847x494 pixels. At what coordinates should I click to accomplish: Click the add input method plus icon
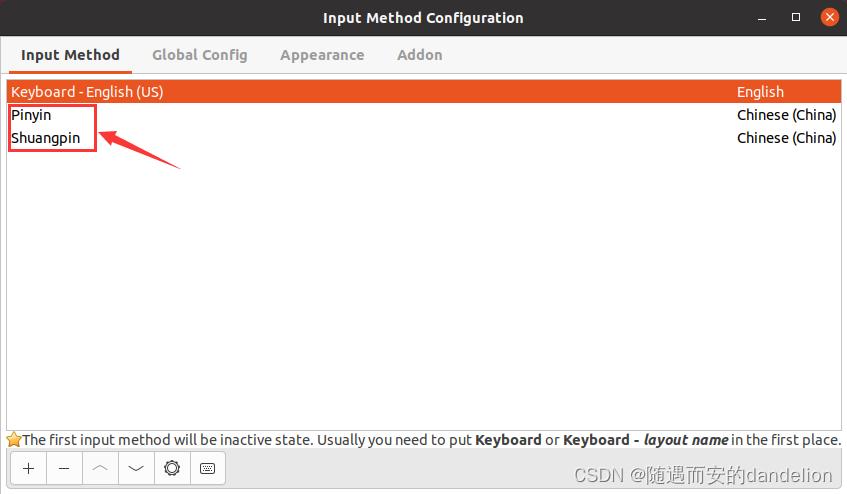(28, 468)
